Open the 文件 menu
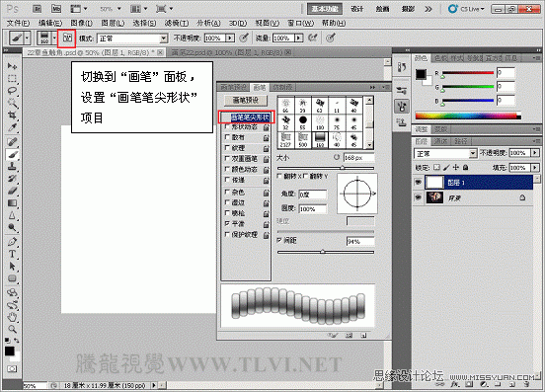 (18, 23)
